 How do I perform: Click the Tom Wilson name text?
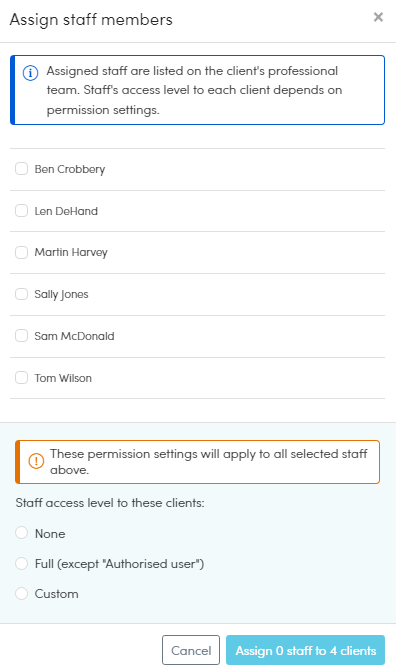(63, 378)
